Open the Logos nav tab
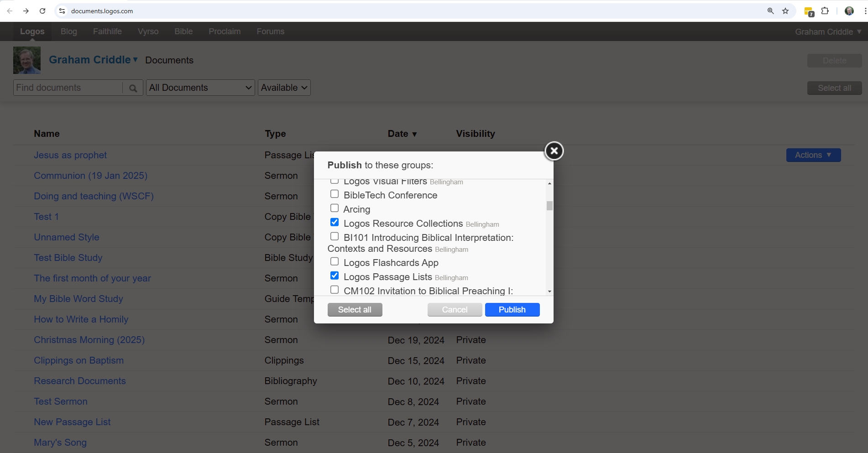868x453 pixels. click(x=32, y=31)
